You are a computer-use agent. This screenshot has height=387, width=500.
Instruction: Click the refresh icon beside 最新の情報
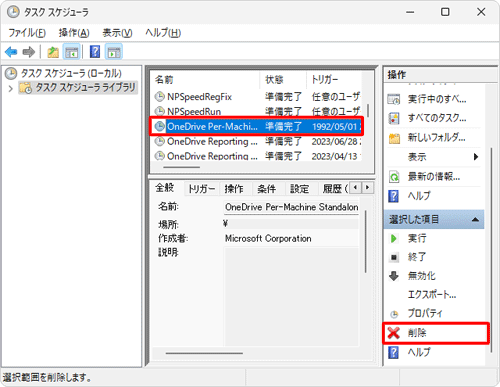pyautogui.click(x=394, y=177)
